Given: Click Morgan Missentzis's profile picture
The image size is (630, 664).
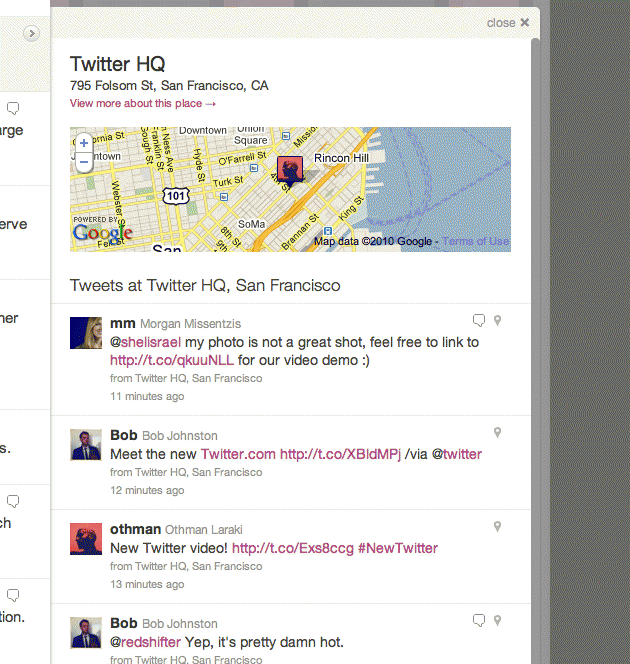Looking at the screenshot, I should [86, 333].
